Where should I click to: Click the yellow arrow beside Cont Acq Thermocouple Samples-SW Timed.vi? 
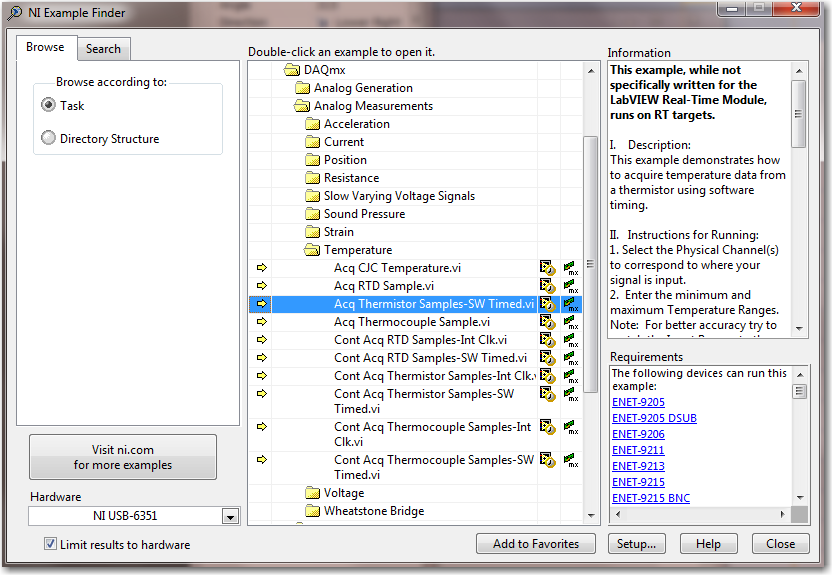pos(262,460)
